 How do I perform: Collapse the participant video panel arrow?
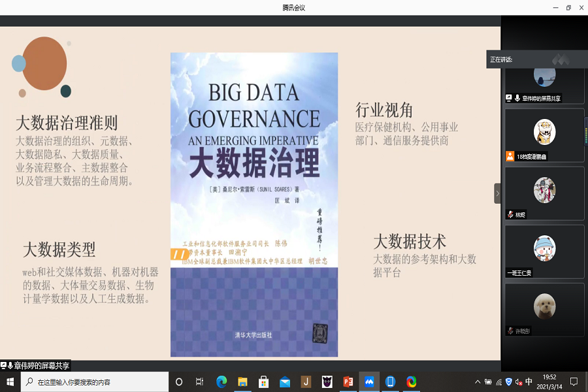point(497,193)
